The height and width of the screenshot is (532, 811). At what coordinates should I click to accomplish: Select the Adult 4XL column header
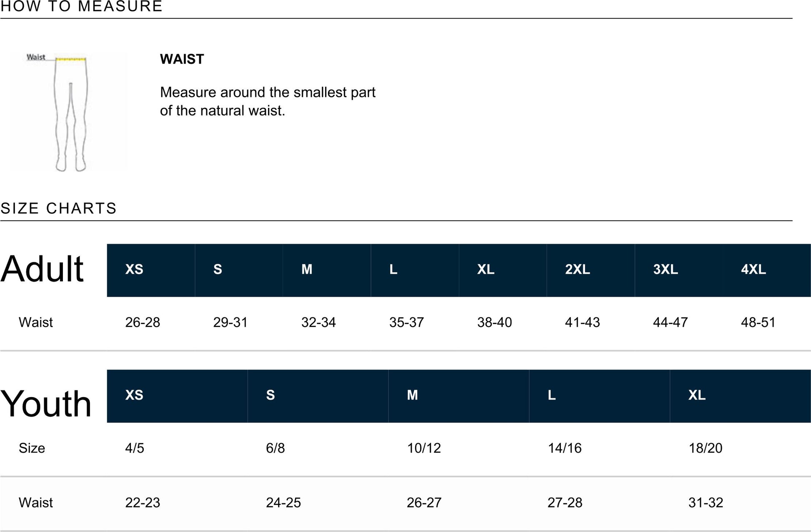click(x=753, y=270)
